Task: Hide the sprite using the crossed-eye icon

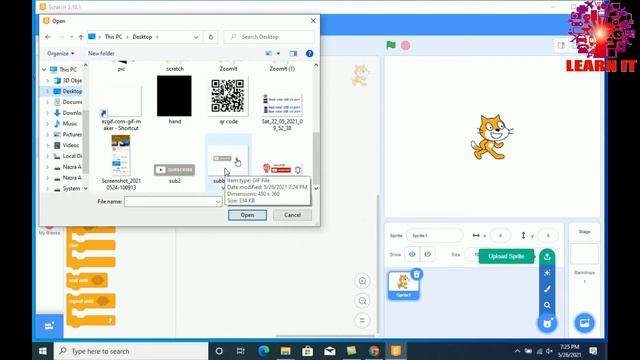Action: pyautogui.click(x=427, y=254)
